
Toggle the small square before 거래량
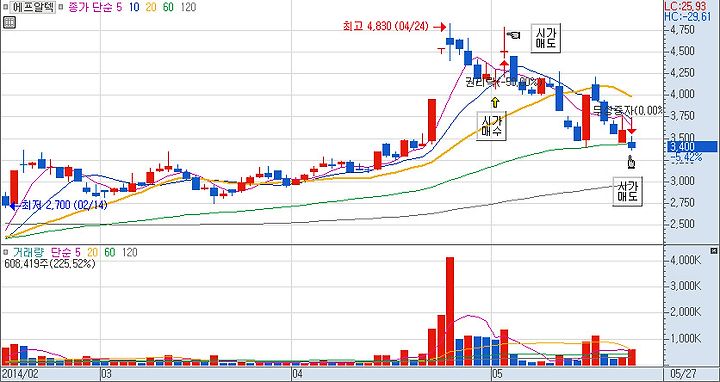click(6, 253)
